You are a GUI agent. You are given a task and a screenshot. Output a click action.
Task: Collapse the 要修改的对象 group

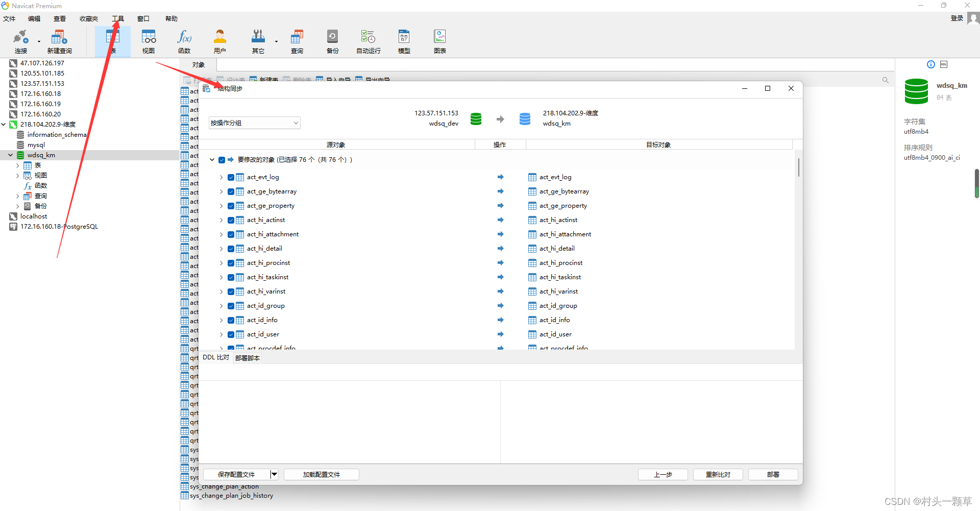(x=212, y=160)
